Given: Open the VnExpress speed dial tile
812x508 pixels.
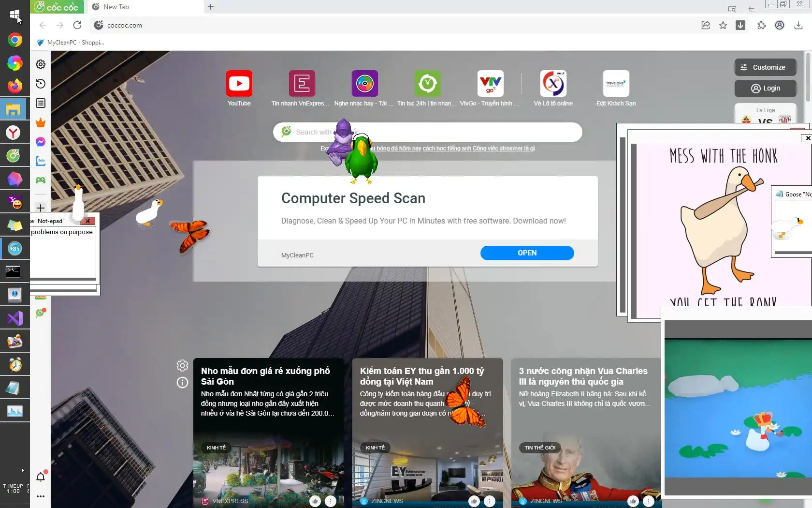Looking at the screenshot, I should [x=301, y=89].
